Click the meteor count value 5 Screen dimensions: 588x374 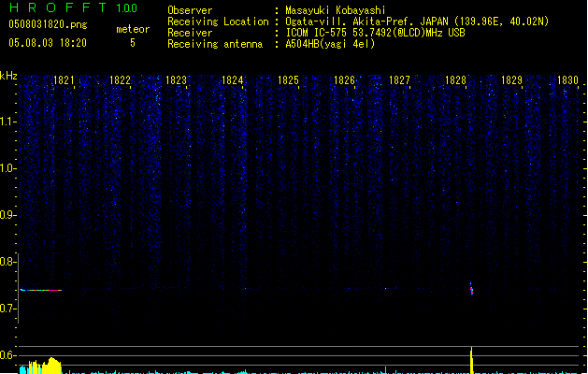click(133, 43)
